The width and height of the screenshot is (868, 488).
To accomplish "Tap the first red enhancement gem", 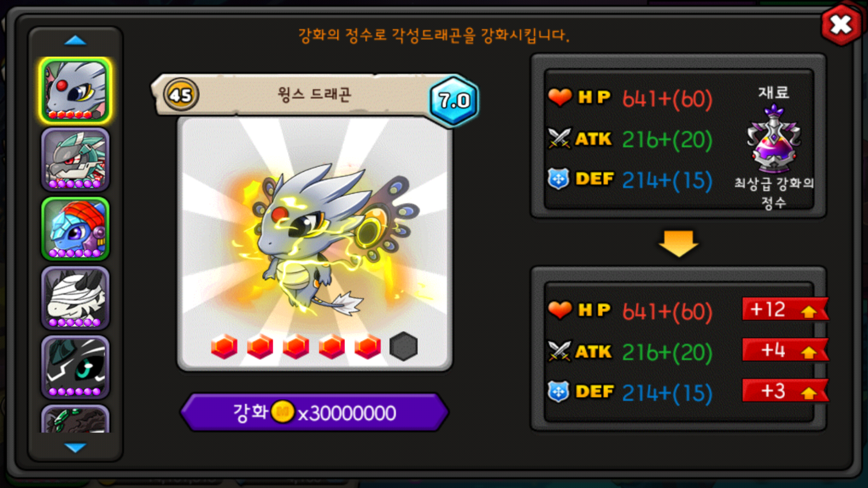I will (x=224, y=347).
